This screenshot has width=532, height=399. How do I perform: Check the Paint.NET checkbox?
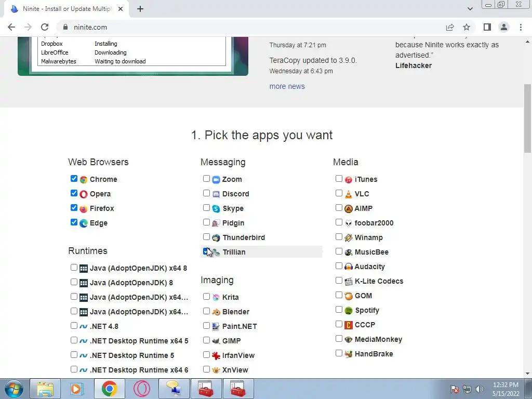coord(206,325)
